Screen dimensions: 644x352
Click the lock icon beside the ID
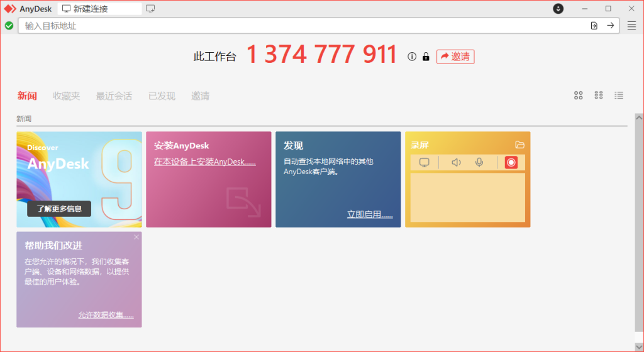[x=426, y=57]
